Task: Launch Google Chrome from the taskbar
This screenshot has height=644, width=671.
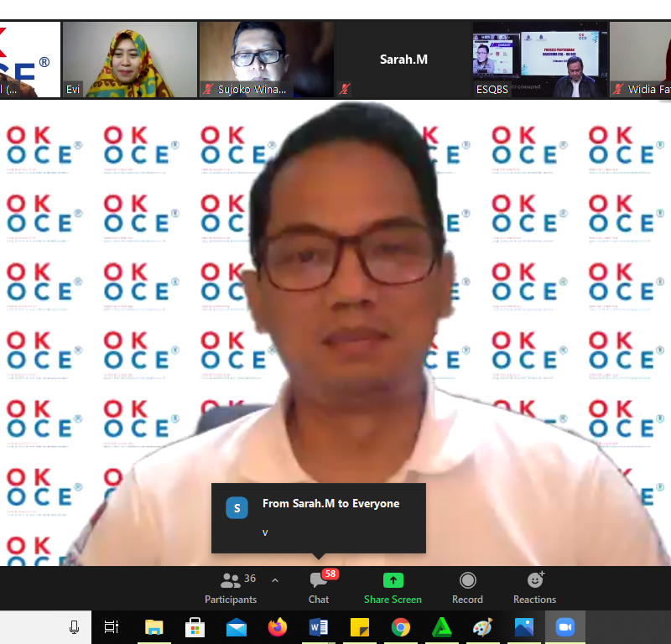Action: pyautogui.click(x=401, y=627)
